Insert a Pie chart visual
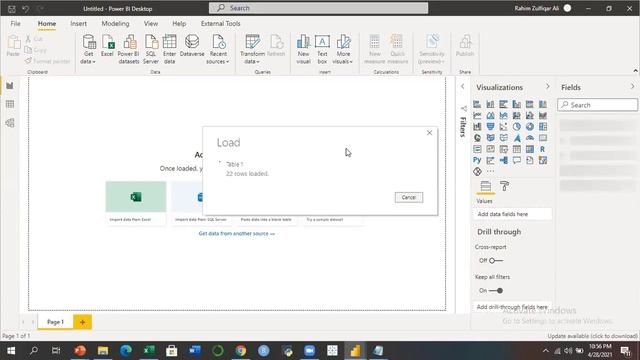Screen dimensions: 640x360 tap(517, 127)
